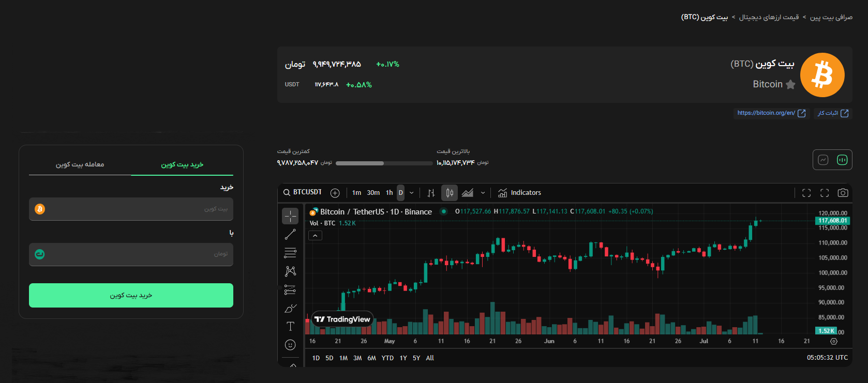Select the crosshair cursor tool
868x383 pixels.
click(290, 216)
